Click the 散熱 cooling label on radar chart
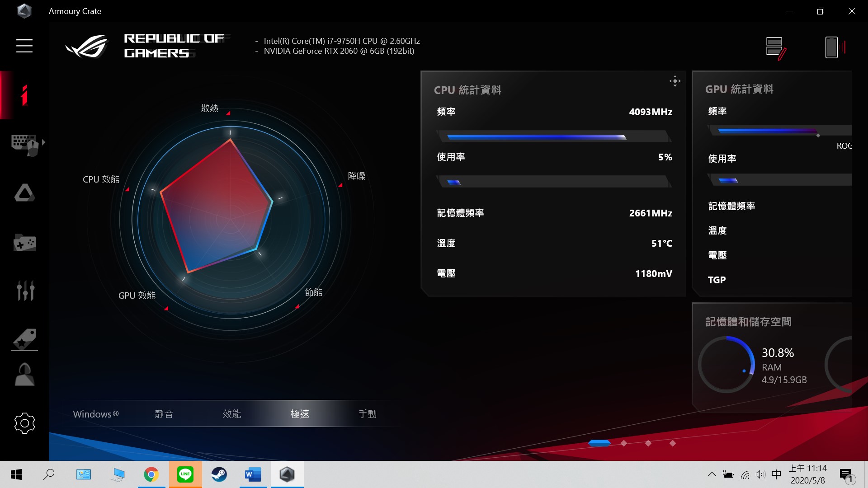 (x=209, y=108)
